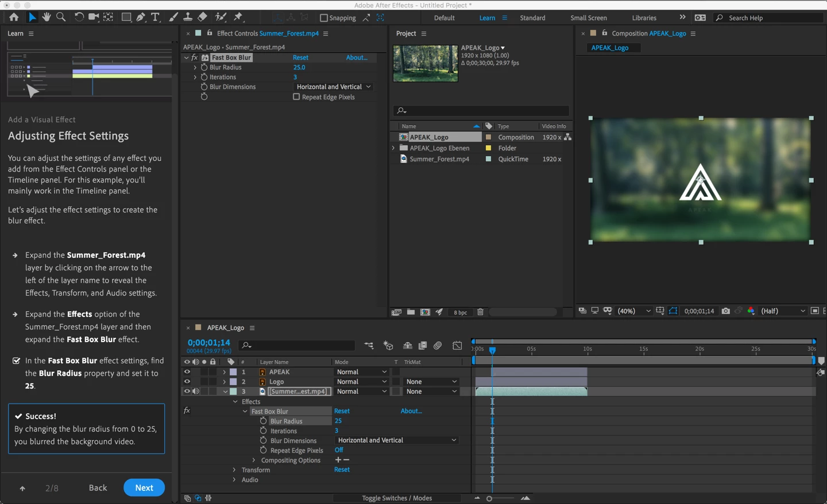Select the Puppet Pin tool
Image resolution: width=827 pixels, height=504 pixels.
239,17
